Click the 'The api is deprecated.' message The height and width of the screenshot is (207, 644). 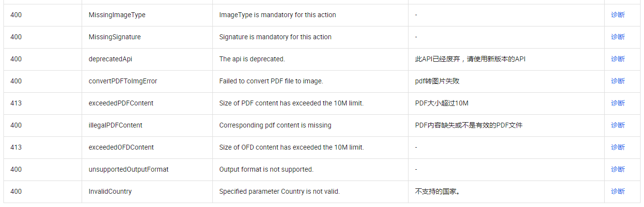(252, 59)
